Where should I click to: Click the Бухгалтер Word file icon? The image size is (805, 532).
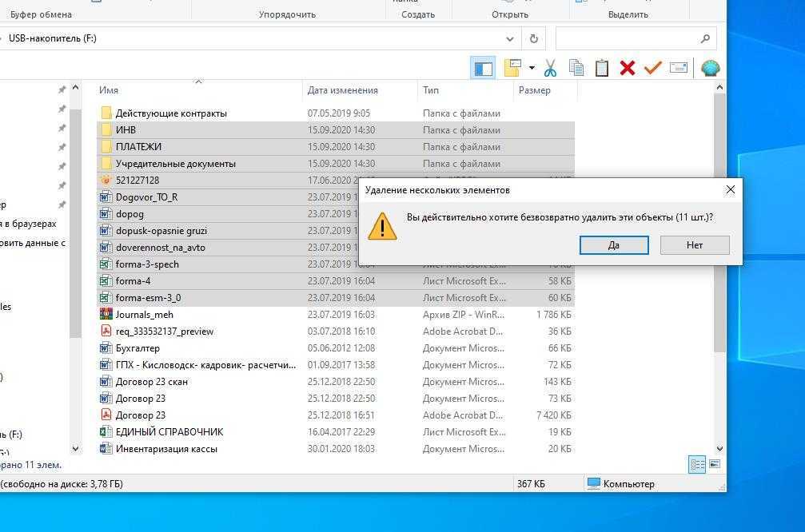click(x=106, y=347)
